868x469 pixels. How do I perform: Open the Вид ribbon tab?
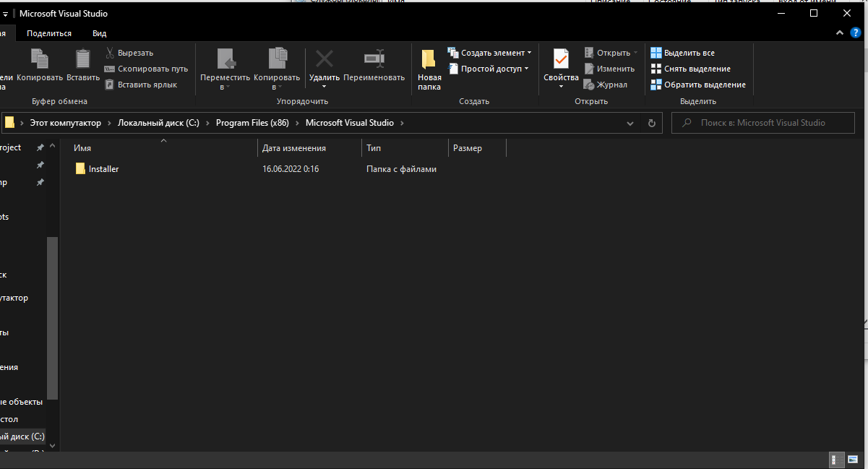pos(100,33)
